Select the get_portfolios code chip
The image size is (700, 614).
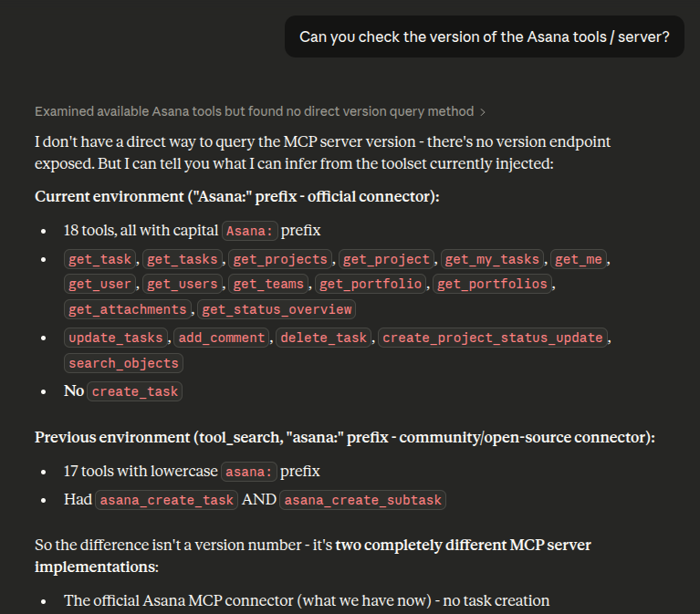[493, 285]
